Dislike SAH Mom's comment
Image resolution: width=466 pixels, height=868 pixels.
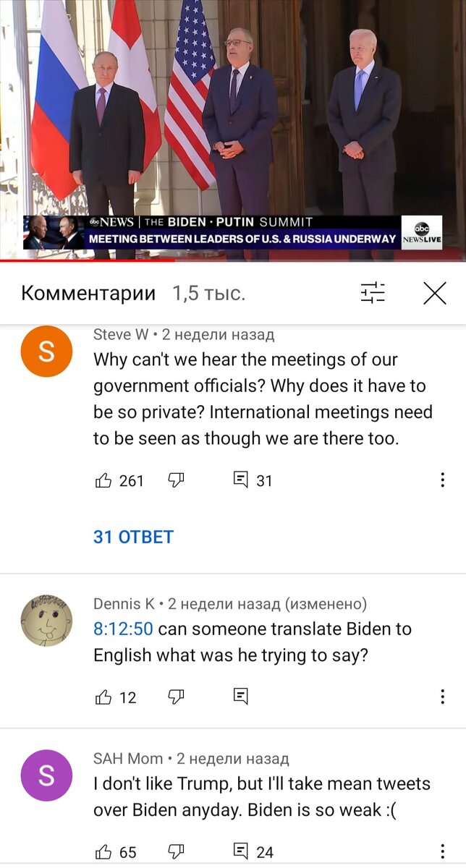pos(177,851)
